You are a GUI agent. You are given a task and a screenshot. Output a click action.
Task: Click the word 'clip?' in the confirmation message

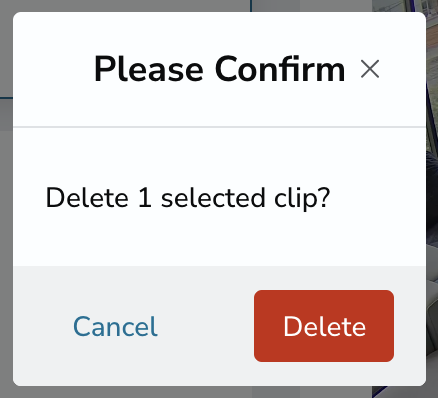coord(302,198)
